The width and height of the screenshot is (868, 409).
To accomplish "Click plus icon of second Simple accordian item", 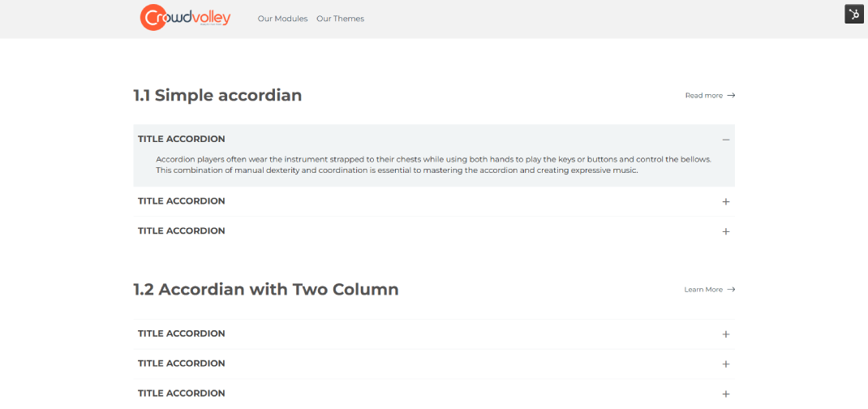I will tap(726, 201).
